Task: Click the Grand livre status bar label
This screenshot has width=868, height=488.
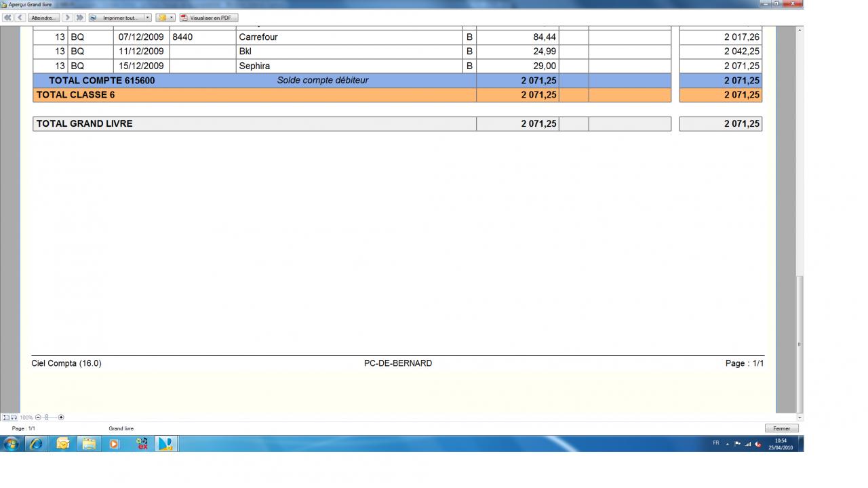Action: (x=121, y=428)
